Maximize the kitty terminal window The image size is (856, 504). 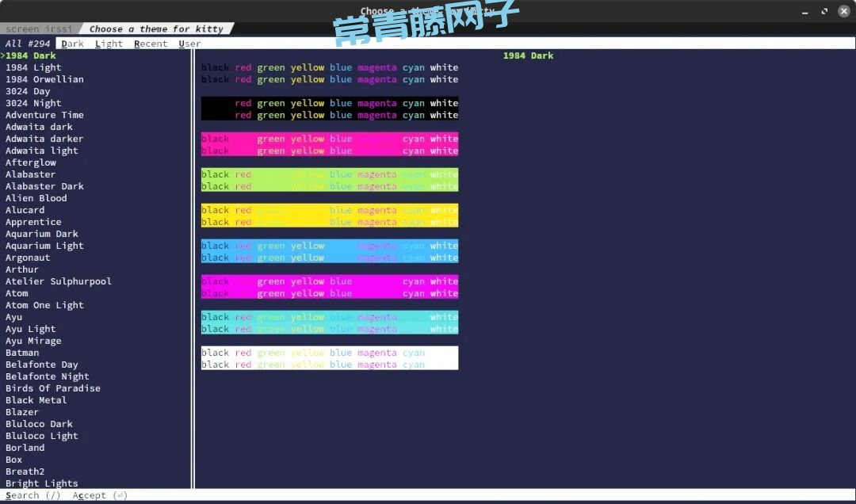(824, 11)
